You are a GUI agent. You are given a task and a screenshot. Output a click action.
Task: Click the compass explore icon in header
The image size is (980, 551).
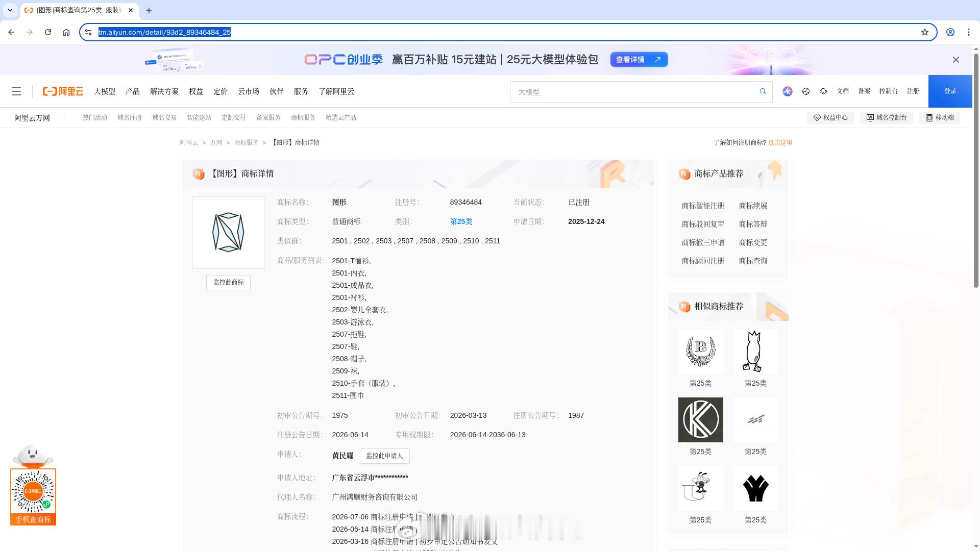tap(806, 91)
